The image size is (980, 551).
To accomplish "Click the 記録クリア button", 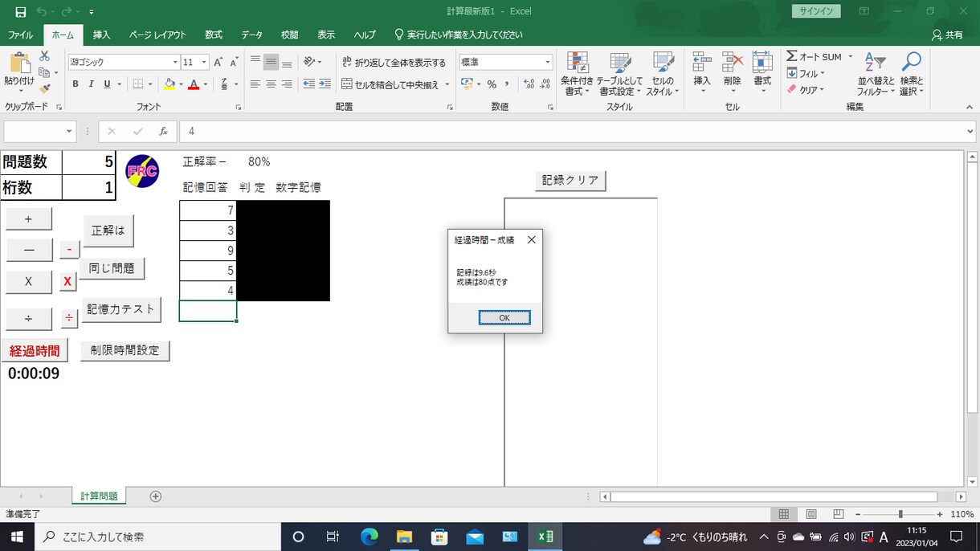I will click(x=570, y=181).
